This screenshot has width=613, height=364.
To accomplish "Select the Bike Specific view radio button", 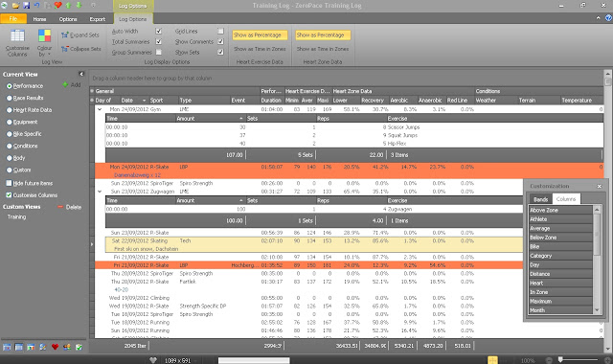I will click(10, 134).
